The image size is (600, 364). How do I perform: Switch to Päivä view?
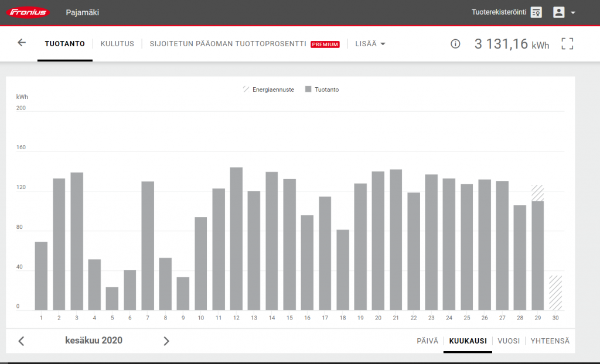tap(427, 341)
